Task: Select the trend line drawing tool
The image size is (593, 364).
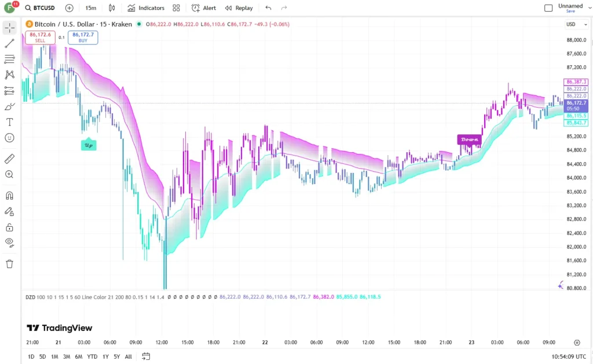Action: [9, 43]
